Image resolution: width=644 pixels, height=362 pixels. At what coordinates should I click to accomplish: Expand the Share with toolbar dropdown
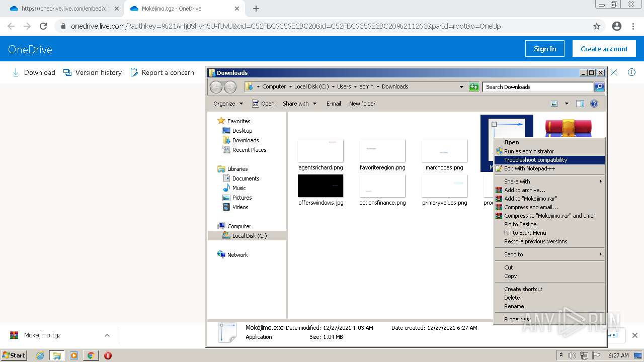(x=300, y=104)
